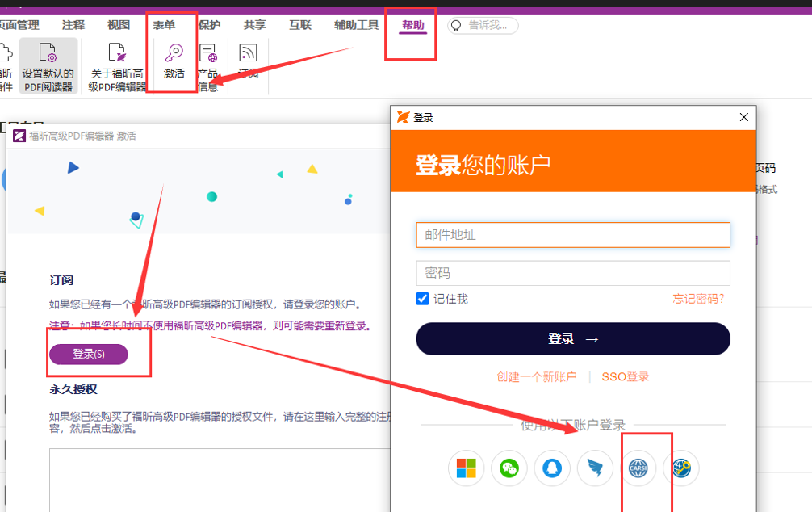The width and height of the screenshot is (812, 512).
Task: Click the purple 登录(S) button
Action: [x=89, y=354]
